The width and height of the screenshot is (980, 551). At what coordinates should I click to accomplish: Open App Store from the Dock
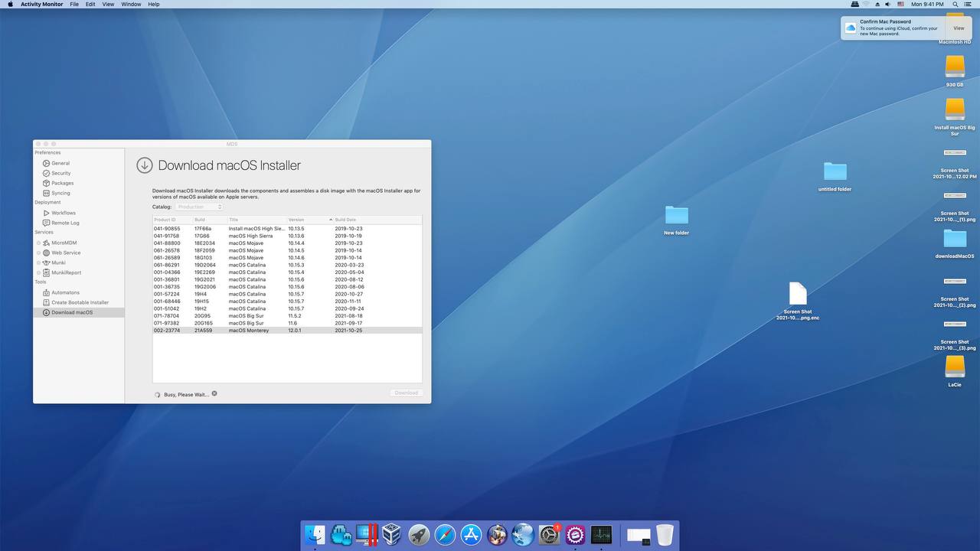click(471, 534)
